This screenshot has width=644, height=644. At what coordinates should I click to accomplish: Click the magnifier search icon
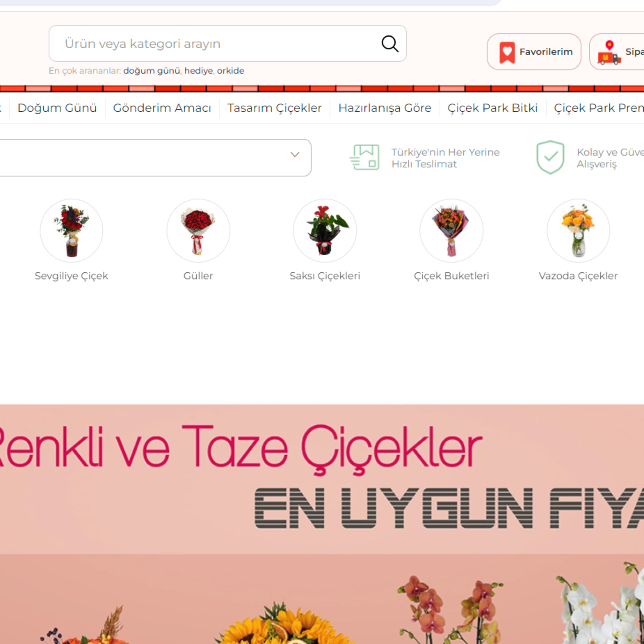point(390,44)
